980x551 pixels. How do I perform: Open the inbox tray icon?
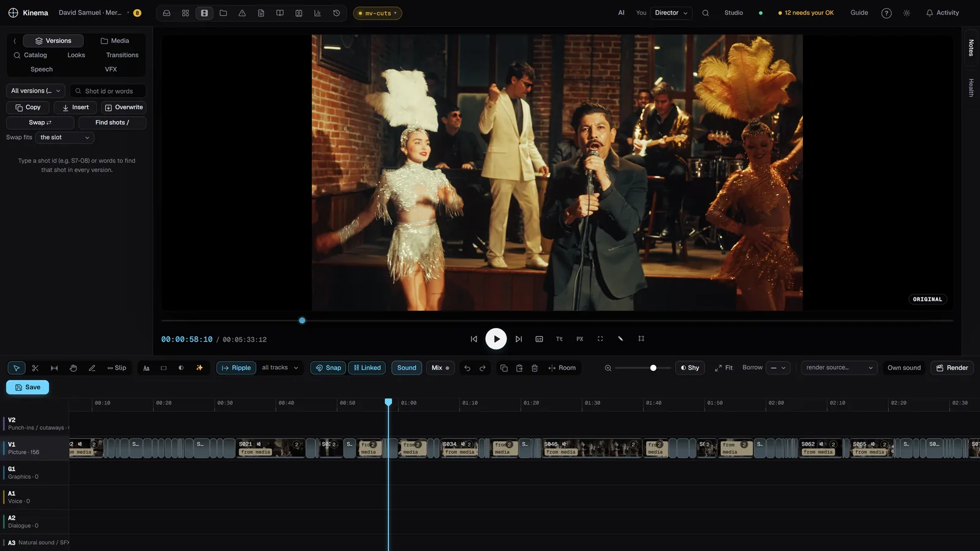[x=167, y=13]
